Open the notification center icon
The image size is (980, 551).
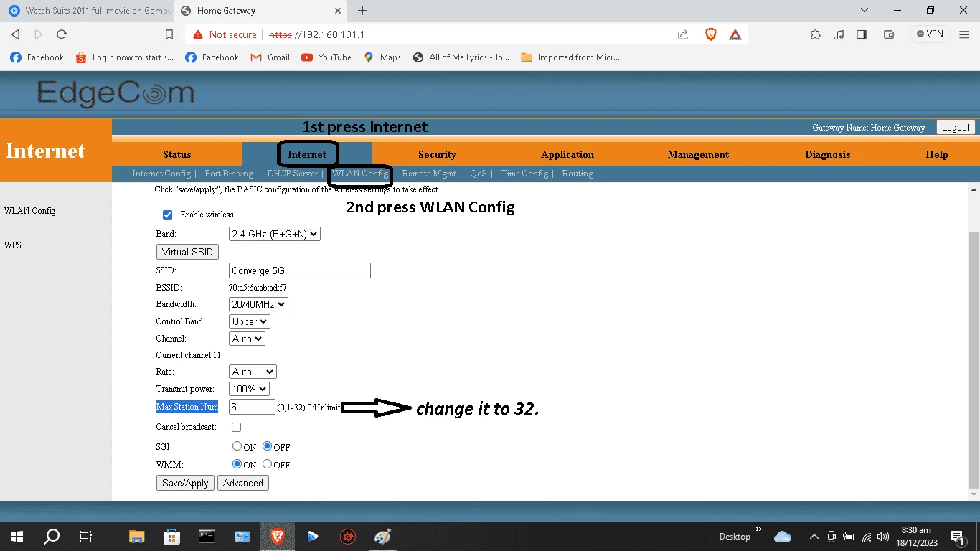957,537
